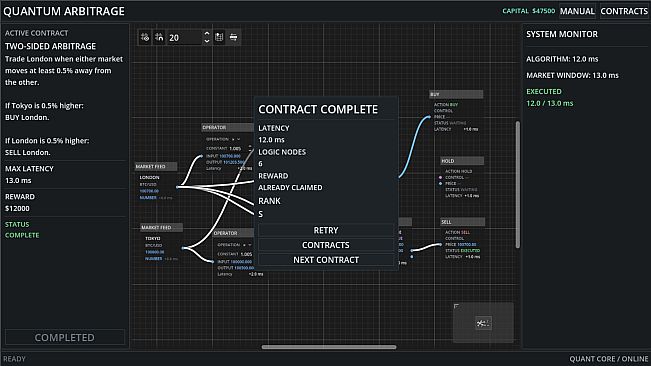Select the BUY action node header

point(456,94)
